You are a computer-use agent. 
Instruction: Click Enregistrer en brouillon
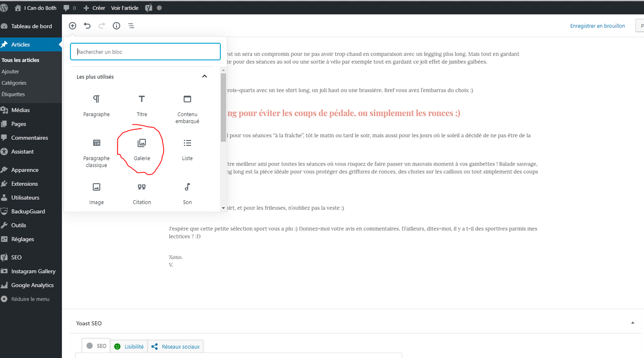[598, 26]
